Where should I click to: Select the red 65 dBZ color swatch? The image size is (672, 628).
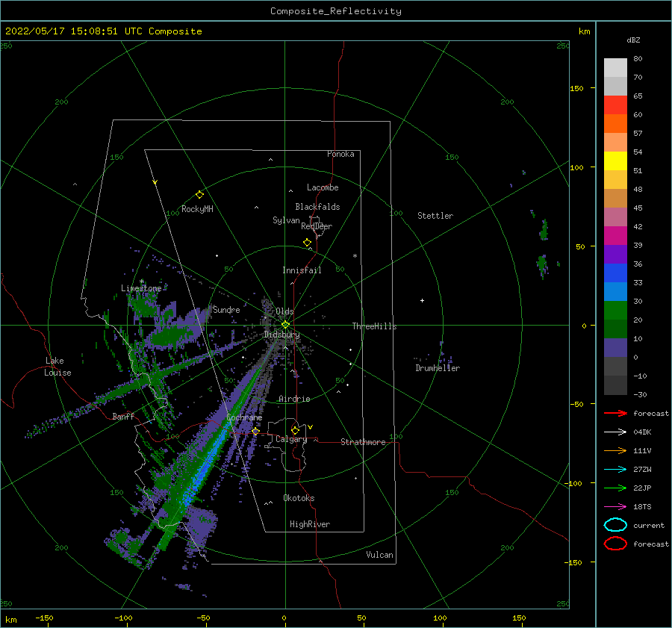click(x=615, y=105)
